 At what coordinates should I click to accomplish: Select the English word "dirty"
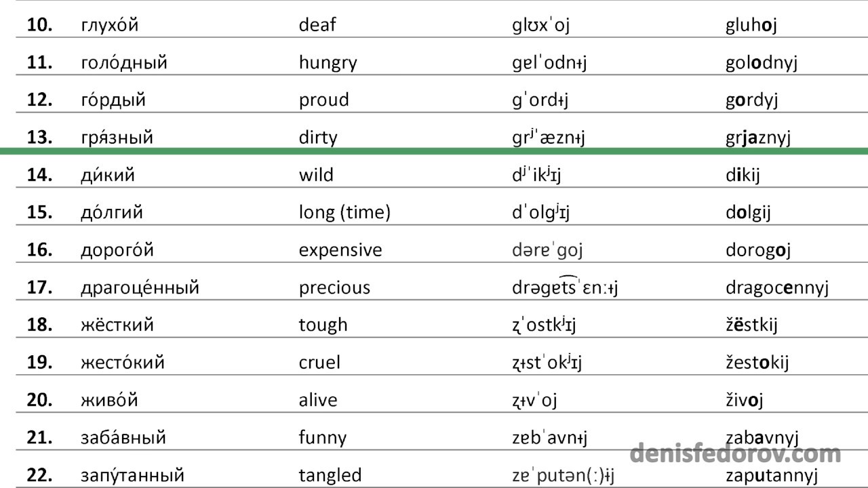(x=317, y=138)
